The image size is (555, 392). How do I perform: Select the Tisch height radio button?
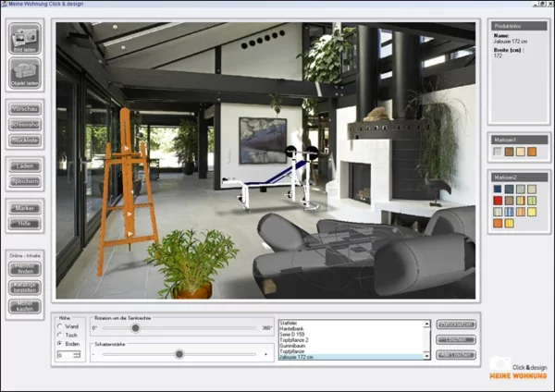coord(61,335)
